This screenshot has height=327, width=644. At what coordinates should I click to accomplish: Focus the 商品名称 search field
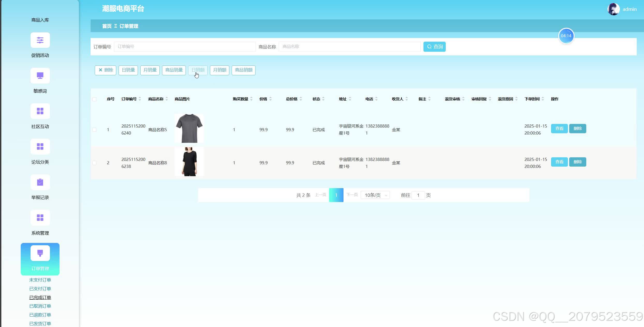(x=350, y=47)
